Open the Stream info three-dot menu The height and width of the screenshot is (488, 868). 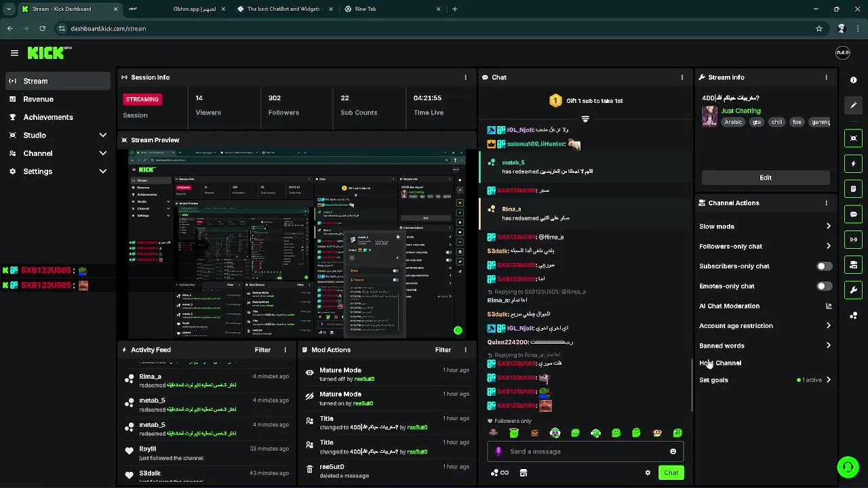click(826, 77)
